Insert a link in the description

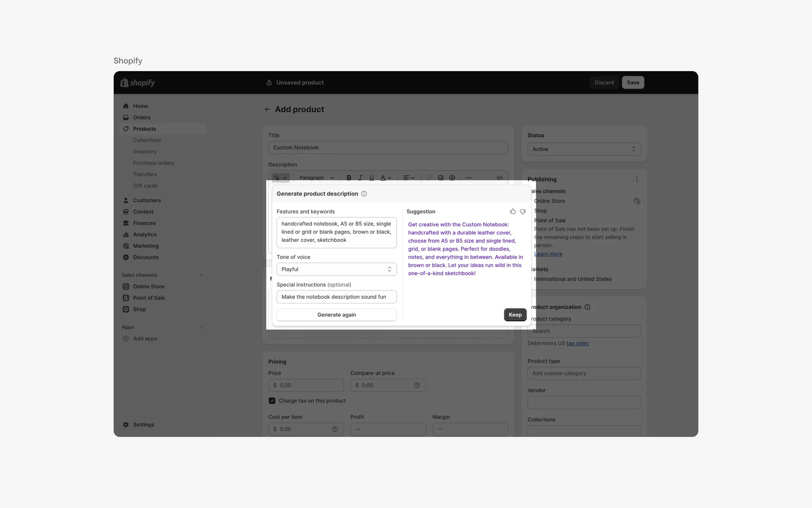click(429, 177)
